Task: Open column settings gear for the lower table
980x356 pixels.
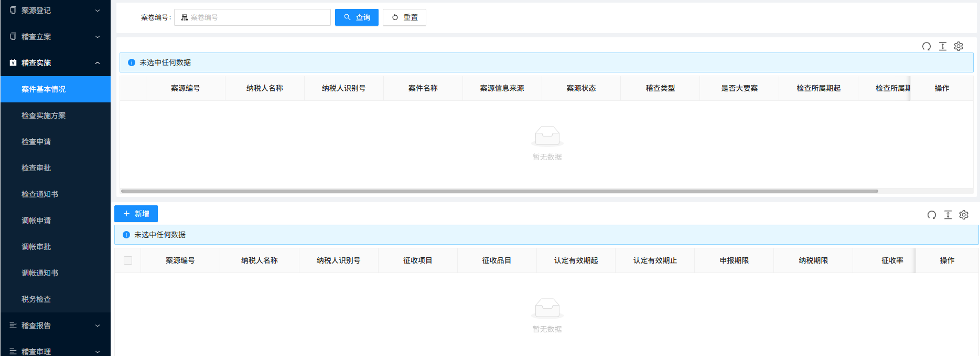Action: tap(964, 215)
